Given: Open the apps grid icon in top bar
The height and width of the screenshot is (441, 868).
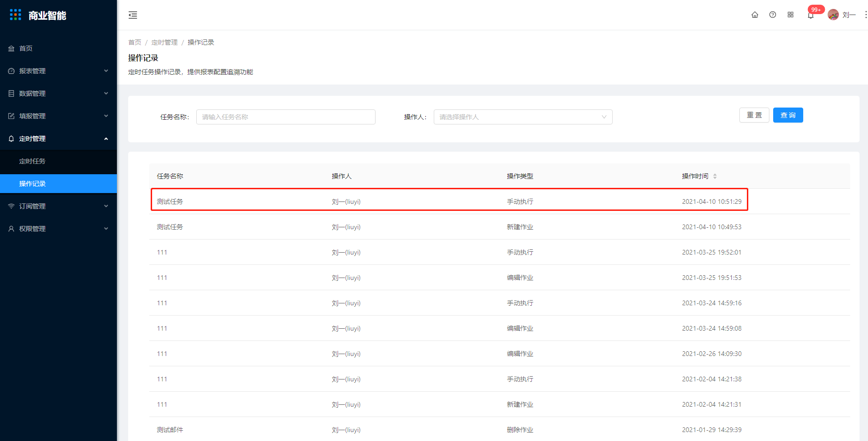Looking at the screenshot, I should (791, 15).
